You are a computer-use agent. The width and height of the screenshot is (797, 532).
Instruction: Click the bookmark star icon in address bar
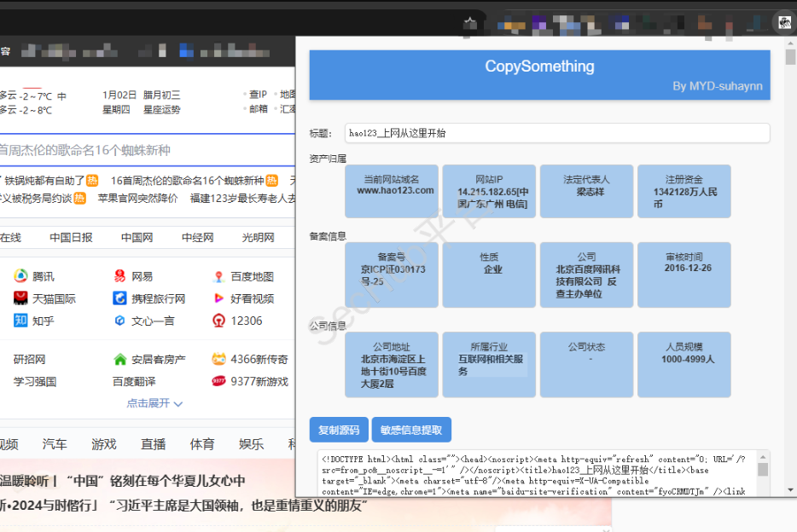470,23
